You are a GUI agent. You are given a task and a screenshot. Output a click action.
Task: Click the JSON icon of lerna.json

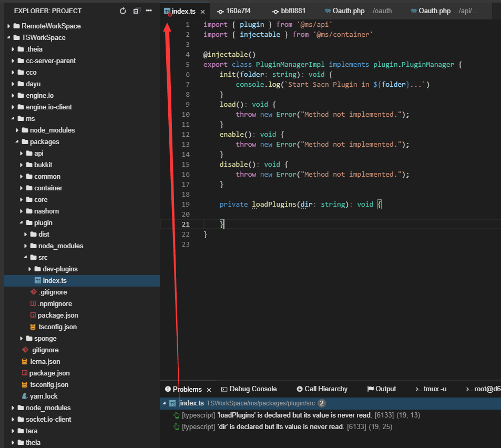tap(24, 361)
